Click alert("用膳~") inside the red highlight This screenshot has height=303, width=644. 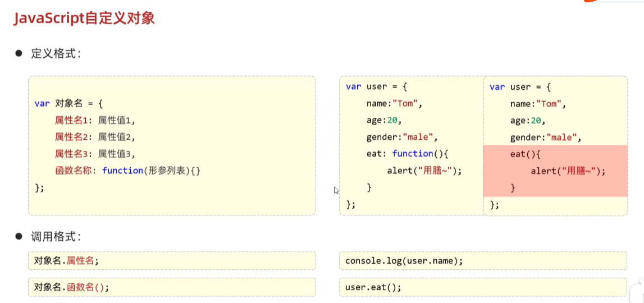point(568,171)
